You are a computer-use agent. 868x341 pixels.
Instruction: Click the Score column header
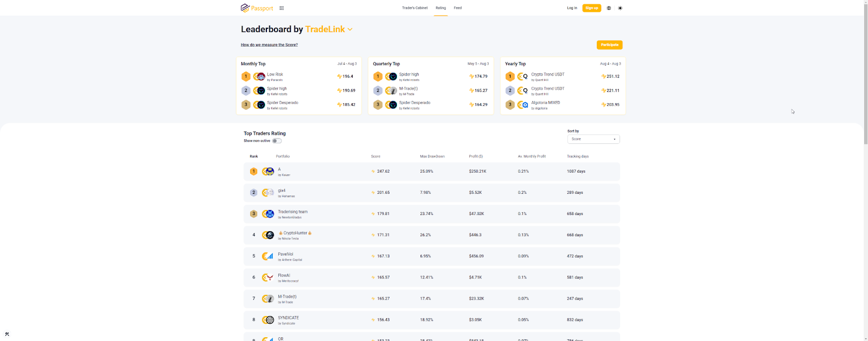pos(375,156)
